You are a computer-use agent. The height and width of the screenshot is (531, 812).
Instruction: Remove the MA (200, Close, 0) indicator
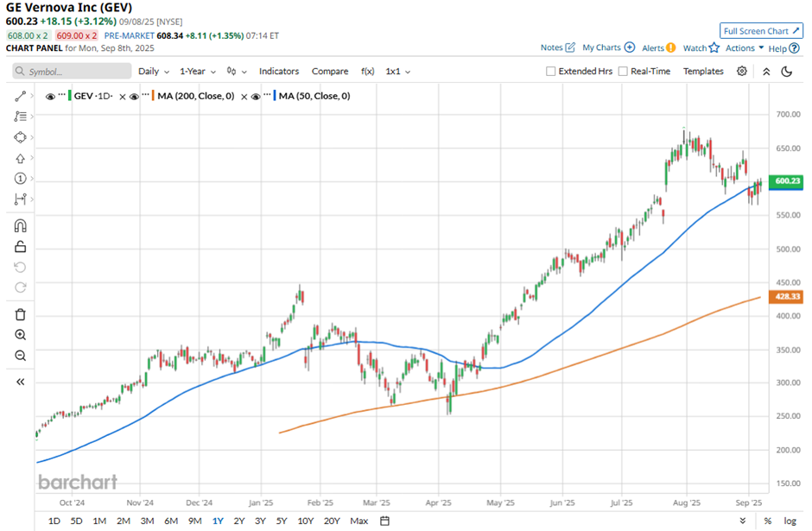pyautogui.click(x=244, y=96)
